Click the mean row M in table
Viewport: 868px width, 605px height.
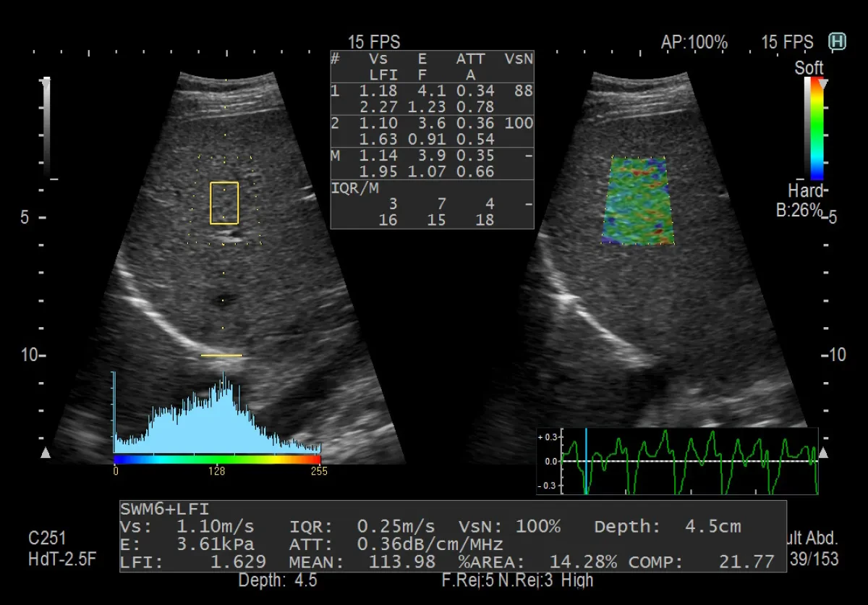pos(432,164)
